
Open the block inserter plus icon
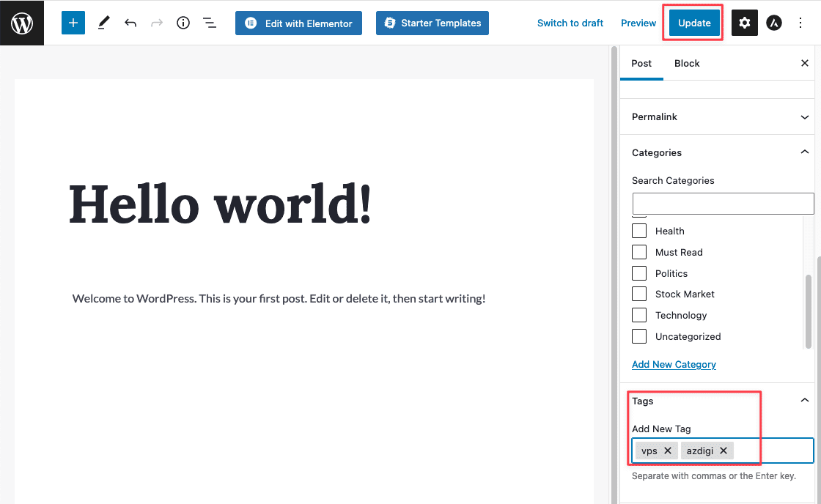[73, 23]
